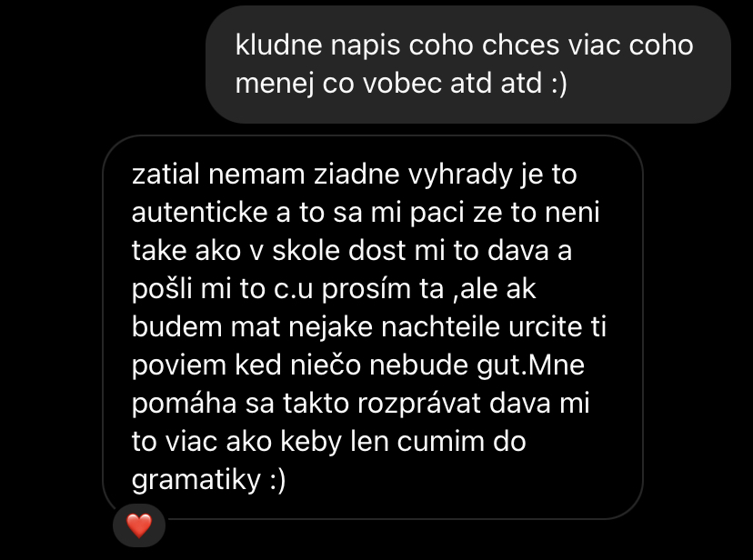This screenshot has height=560, width=753.
Task: Select the received message starting 'zatial nemam'
Action: [373, 327]
